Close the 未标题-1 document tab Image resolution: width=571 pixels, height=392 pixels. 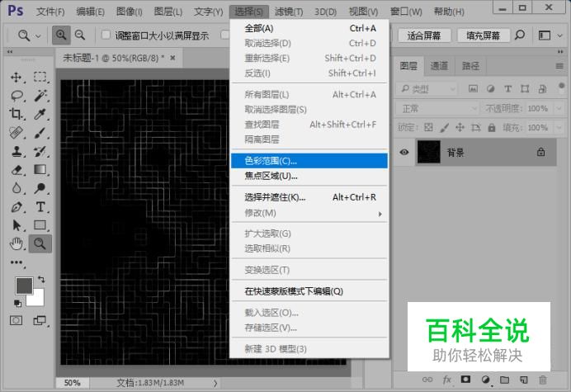[x=172, y=58]
